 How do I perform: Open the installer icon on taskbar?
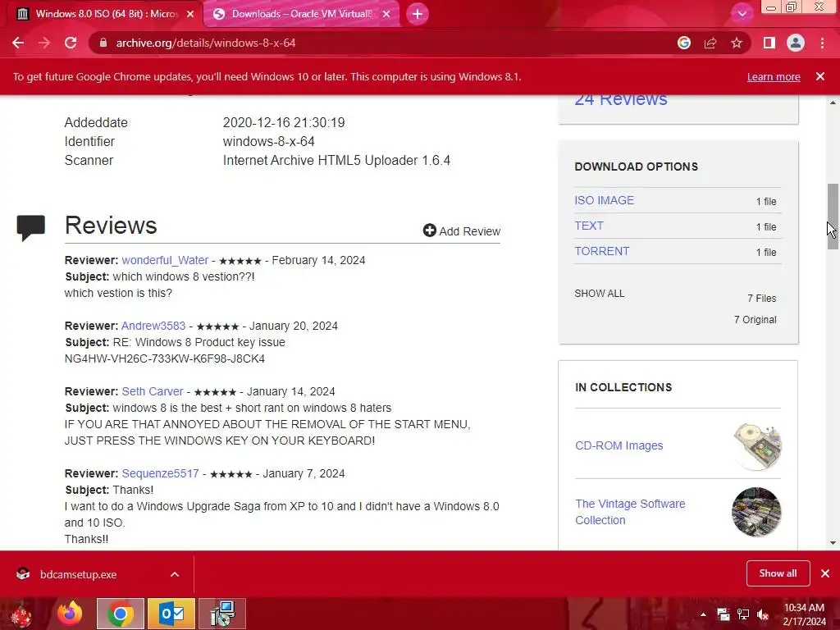tap(222, 614)
